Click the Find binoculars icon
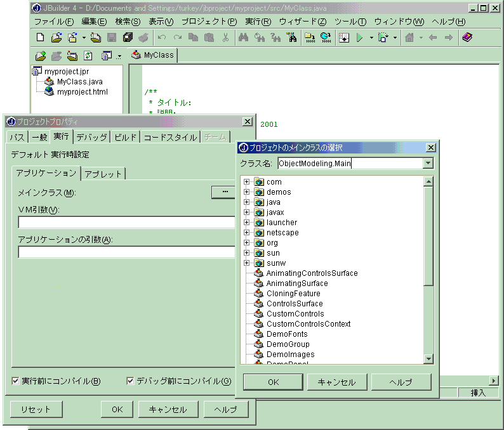This screenshot has height=430, width=504. tap(242, 38)
